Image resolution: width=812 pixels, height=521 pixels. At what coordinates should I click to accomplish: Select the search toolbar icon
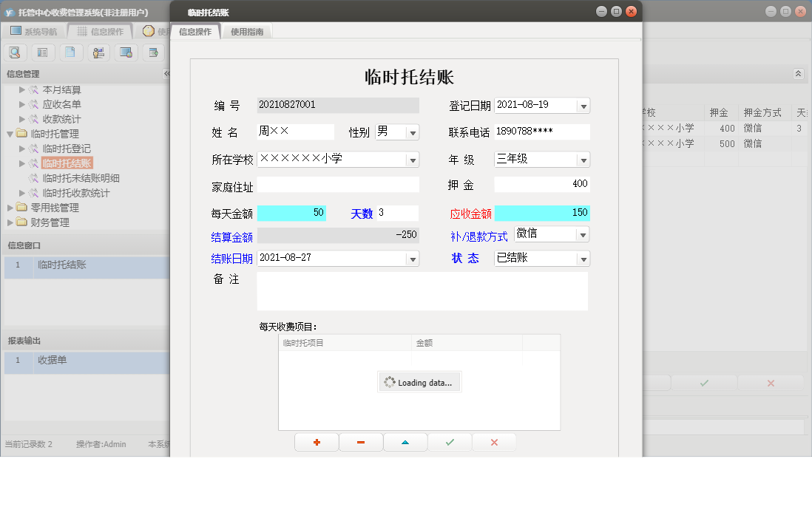(15, 52)
